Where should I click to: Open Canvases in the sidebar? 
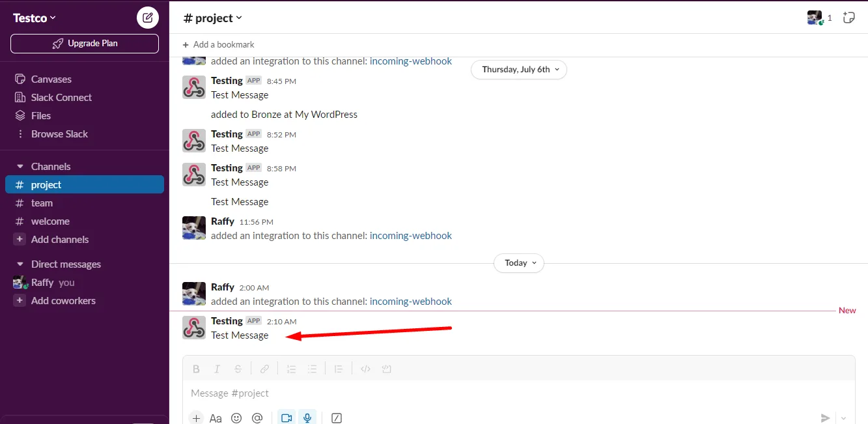point(51,79)
